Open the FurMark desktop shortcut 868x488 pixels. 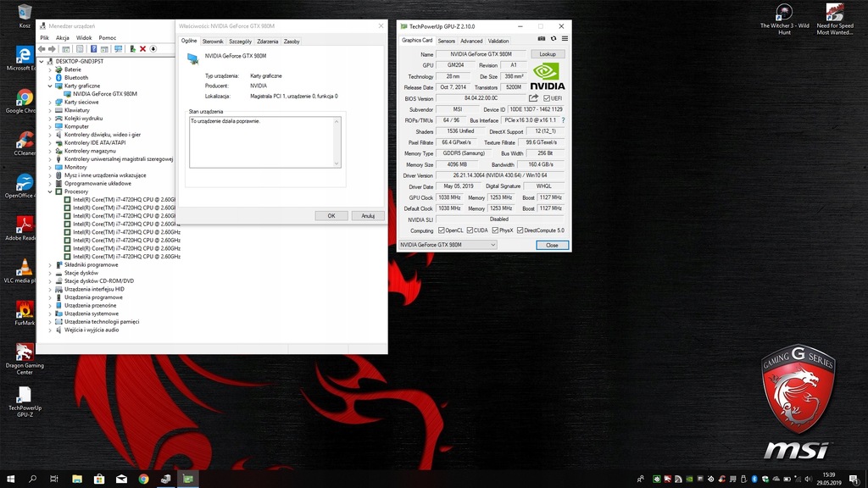(x=25, y=313)
